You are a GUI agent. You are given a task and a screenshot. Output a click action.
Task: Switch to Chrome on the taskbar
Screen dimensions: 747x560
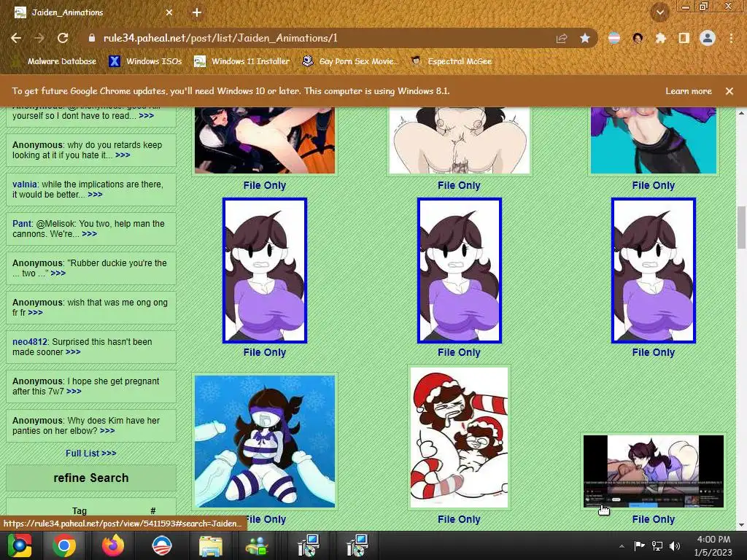(x=64, y=545)
